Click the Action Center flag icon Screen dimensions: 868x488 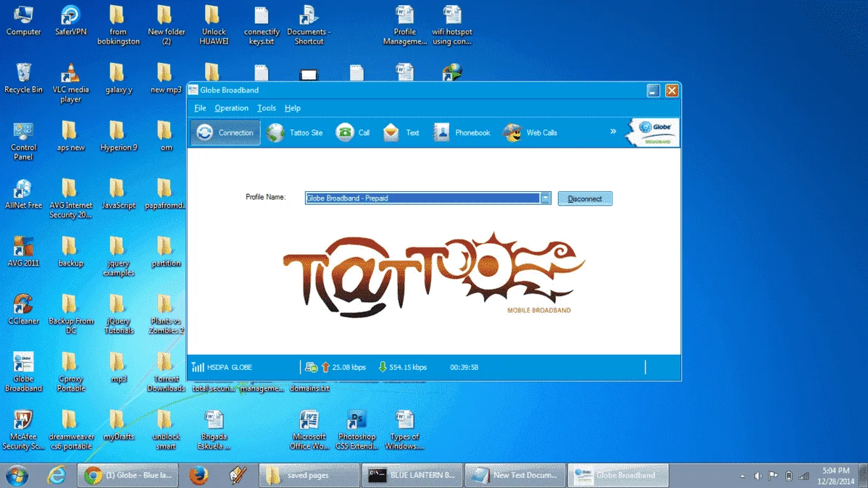point(773,476)
